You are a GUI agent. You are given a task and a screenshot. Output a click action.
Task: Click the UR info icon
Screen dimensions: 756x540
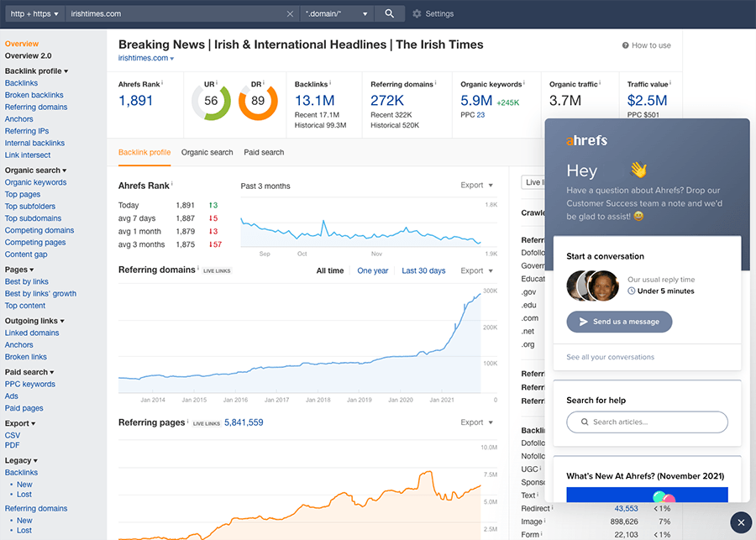tap(217, 82)
